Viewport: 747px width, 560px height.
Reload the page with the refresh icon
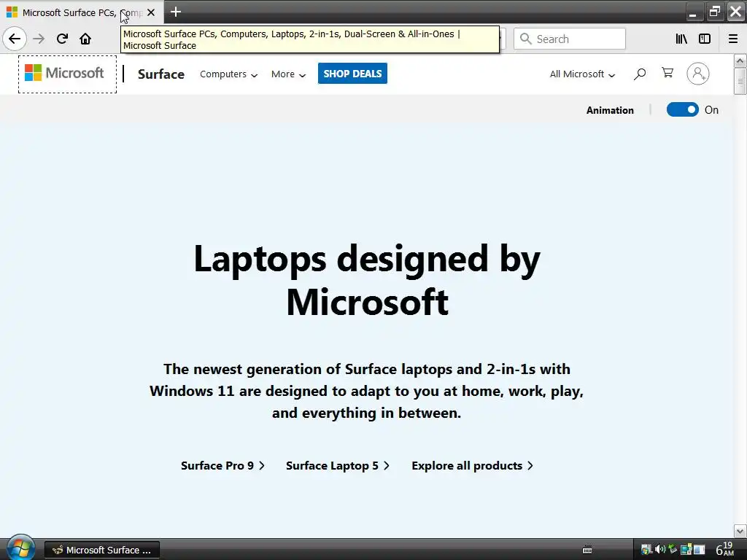(63, 39)
